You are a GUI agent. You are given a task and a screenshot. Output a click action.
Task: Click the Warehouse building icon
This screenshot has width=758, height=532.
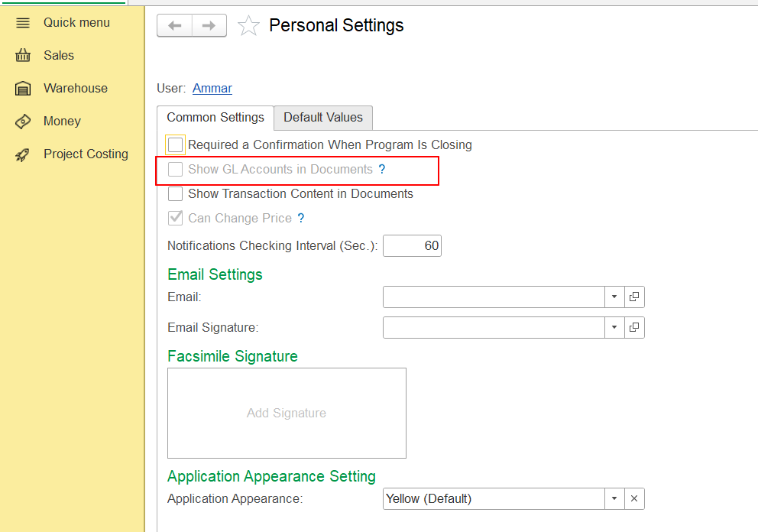pyautogui.click(x=23, y=89)
